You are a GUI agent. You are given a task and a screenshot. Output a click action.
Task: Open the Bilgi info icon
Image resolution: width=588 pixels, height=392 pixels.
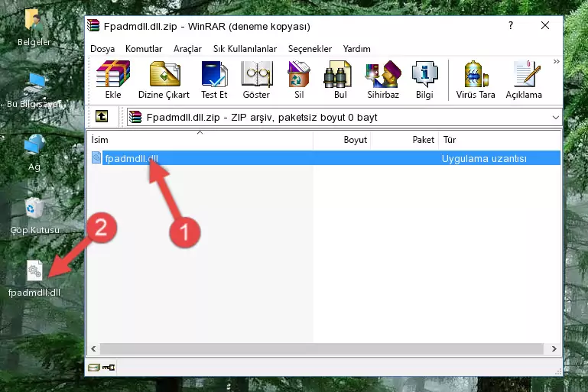pos(424,74)
